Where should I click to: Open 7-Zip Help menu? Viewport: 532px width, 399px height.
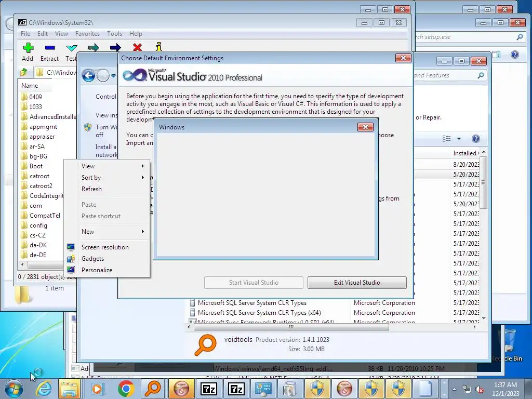136,34
